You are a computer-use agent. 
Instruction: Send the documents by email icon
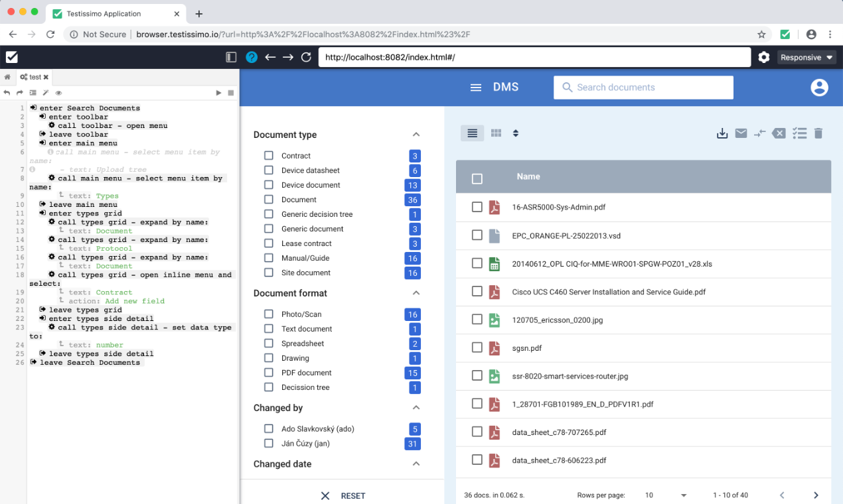[741, 133]
